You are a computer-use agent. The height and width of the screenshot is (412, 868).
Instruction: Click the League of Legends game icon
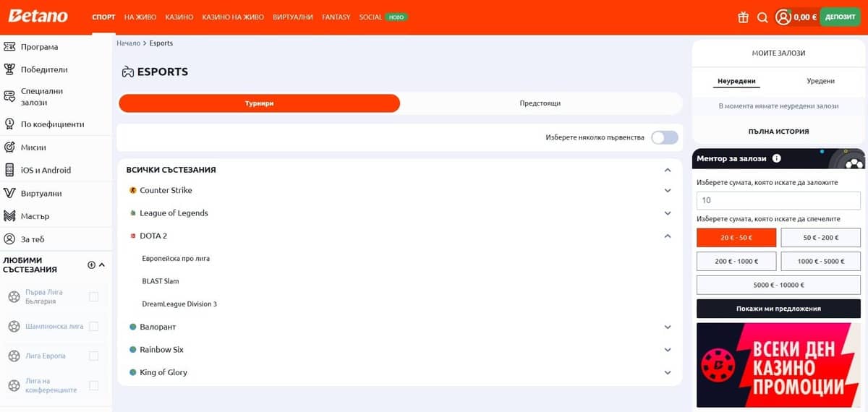tap(133, 213)
